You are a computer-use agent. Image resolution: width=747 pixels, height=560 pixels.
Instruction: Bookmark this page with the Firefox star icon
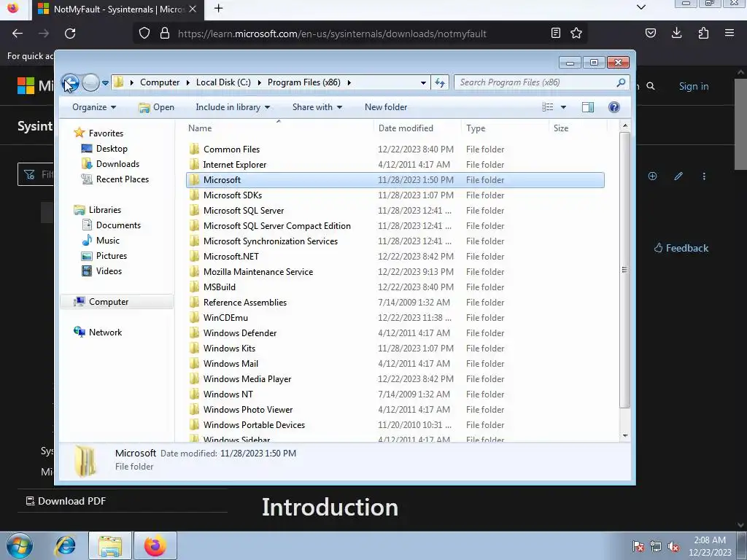576,34
